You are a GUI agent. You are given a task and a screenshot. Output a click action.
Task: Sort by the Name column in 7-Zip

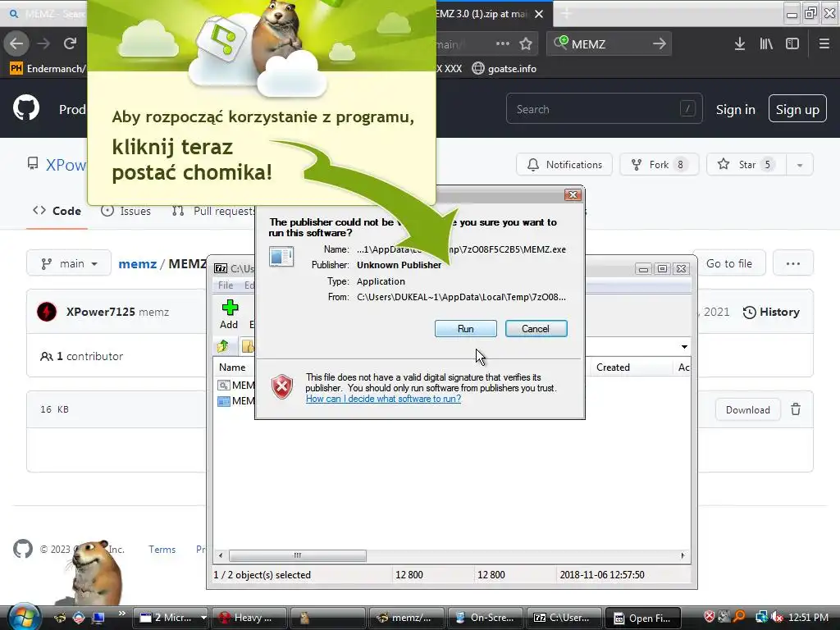pyautogui.click(x=232, y=367)
